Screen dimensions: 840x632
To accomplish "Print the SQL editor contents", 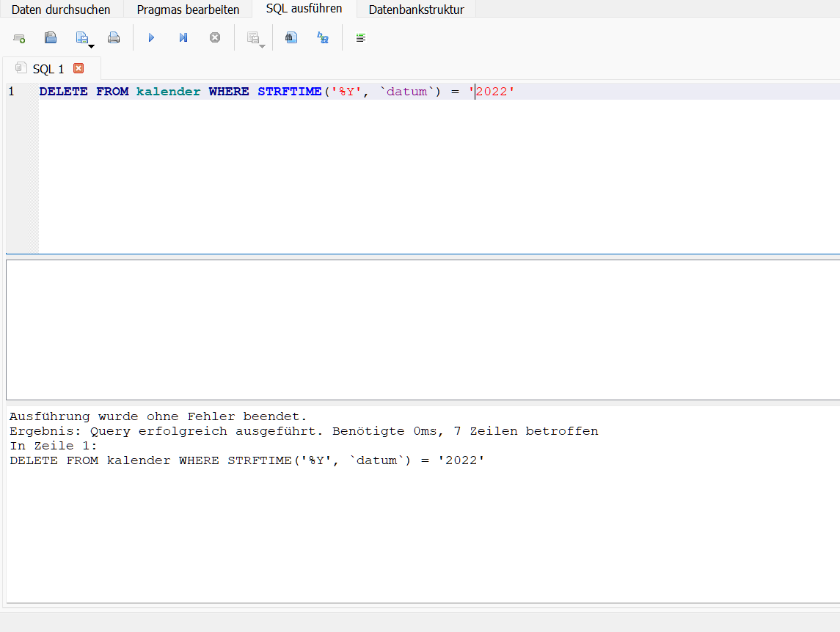I will coord(114,37).
